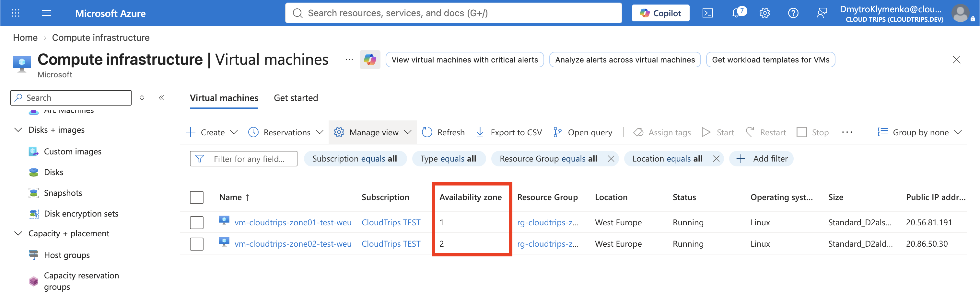The image size is (980, 292).
Task: Collapse the Disks + images section
Action: 18,130
